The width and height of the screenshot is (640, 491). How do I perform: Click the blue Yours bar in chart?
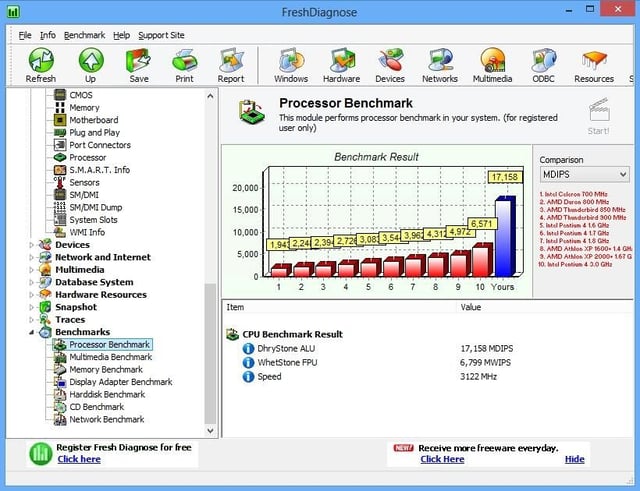coord(505,237)
